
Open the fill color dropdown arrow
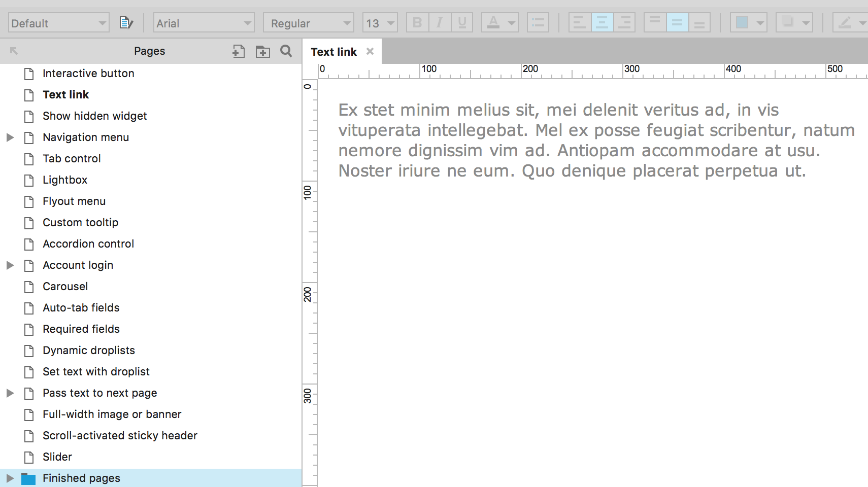760,23
